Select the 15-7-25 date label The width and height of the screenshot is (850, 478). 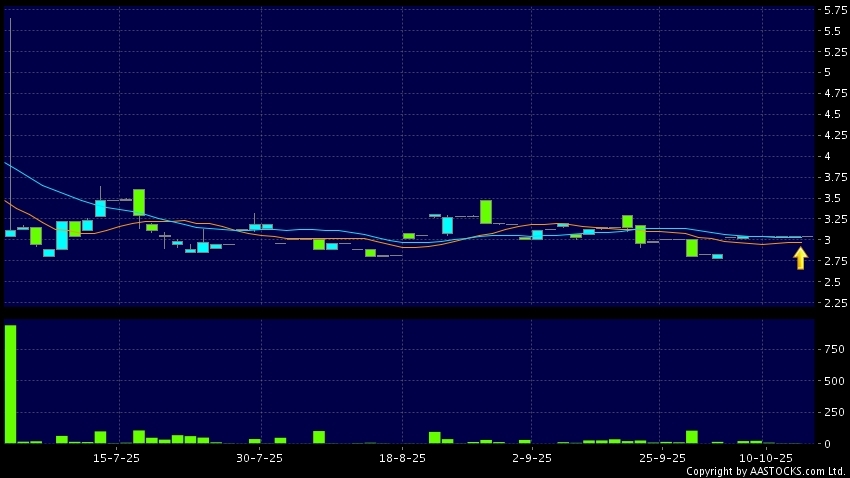116,457
